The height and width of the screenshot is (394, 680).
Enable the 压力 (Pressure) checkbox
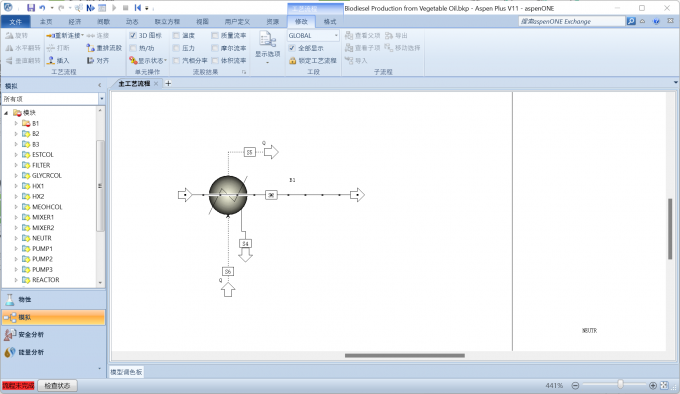coord(176,48)
